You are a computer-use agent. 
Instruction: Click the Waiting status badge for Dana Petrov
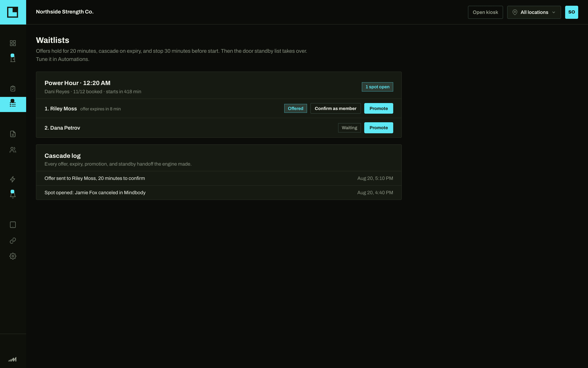[x=349, y=128]
